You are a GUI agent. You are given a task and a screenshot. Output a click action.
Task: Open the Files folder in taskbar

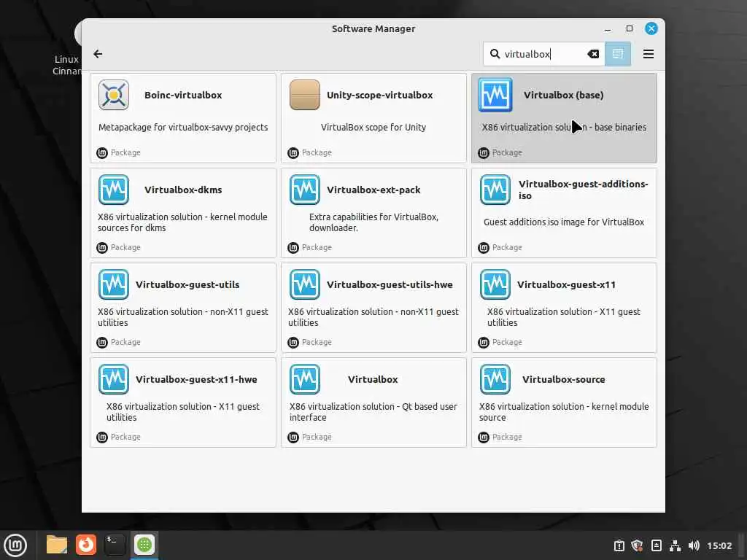pyautogui.click(x=57, y=545)
